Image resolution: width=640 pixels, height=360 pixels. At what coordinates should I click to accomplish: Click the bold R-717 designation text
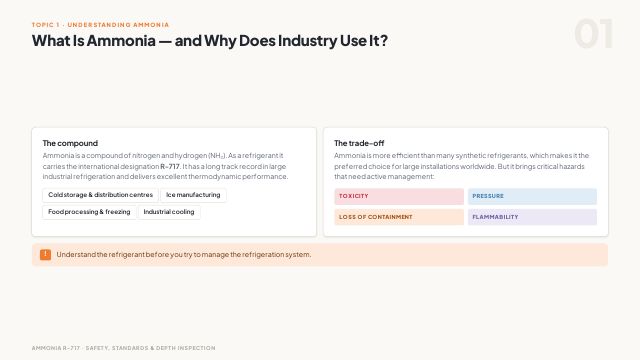pos(170,167)
